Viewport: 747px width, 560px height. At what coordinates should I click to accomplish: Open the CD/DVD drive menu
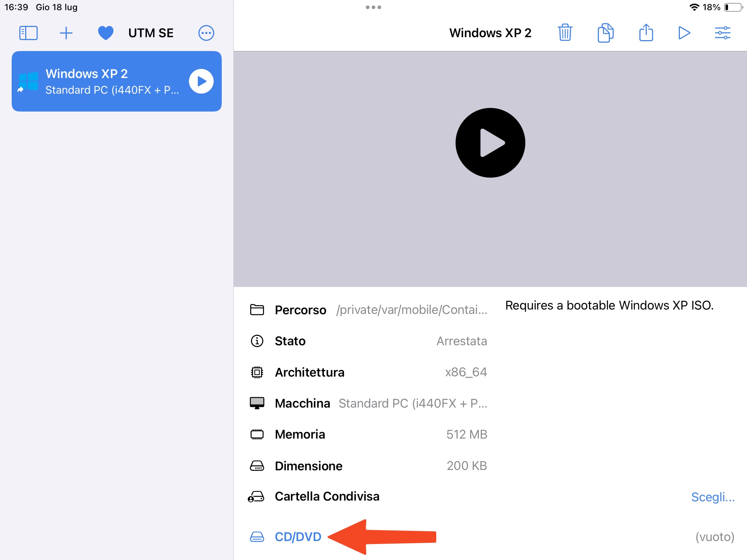298,537
